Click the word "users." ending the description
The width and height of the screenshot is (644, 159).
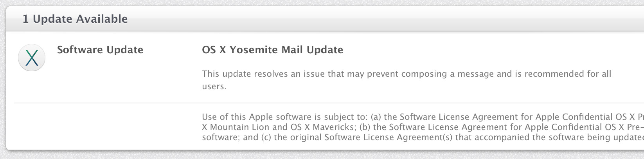pyautogui.click(x=214, y=87)
